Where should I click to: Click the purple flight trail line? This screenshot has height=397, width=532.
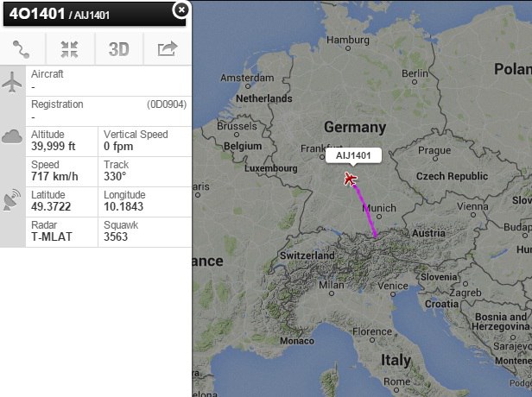point(365,211)
